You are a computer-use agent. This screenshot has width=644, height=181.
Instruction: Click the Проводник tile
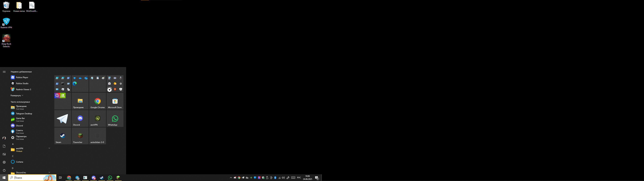(x=80, y=101)
